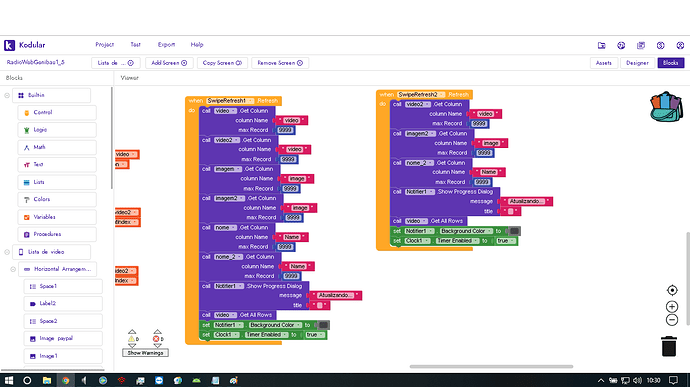
Task: Open the Project menu
Action: [105, 45]
